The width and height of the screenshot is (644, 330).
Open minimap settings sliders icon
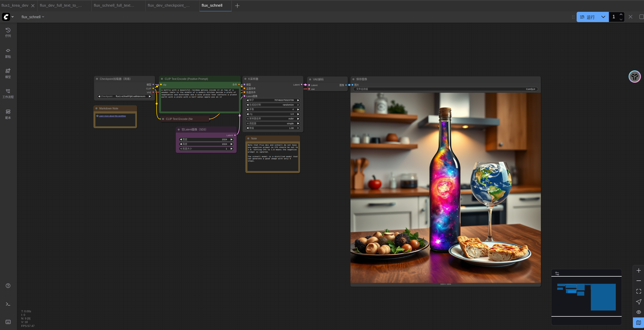[x=557, y=274]
